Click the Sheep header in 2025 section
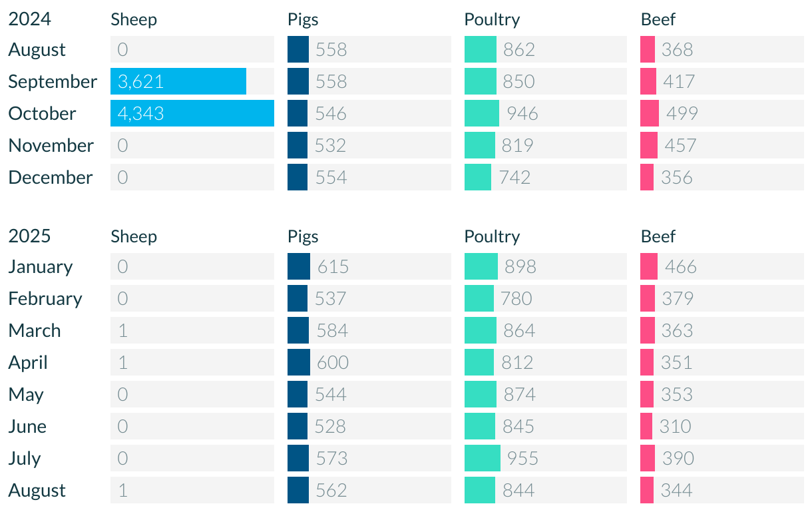This screenshot has width=812, height=510. tap(134, 236)
